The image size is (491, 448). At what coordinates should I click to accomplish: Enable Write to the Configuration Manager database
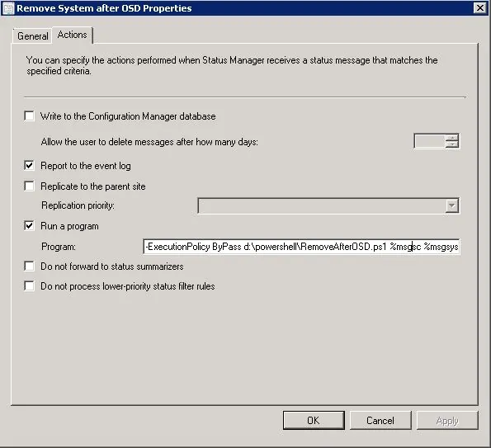pos(29,116)
